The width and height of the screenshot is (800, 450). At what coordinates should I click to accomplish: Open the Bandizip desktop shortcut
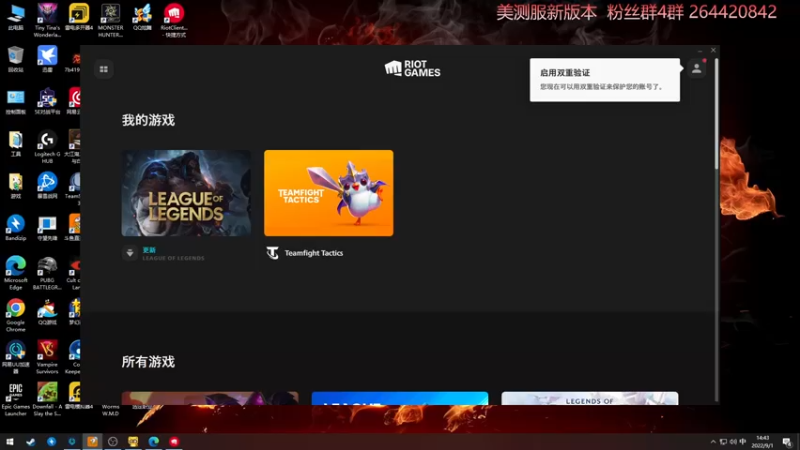16,227
